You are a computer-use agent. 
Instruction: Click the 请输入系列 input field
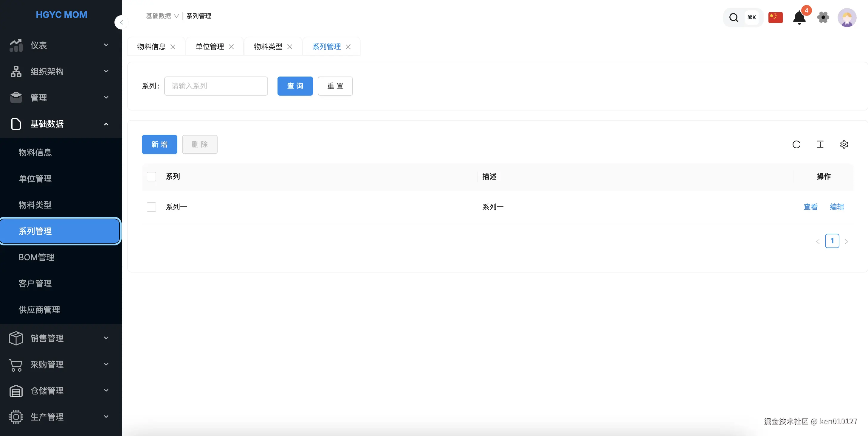tap(216, 86)
